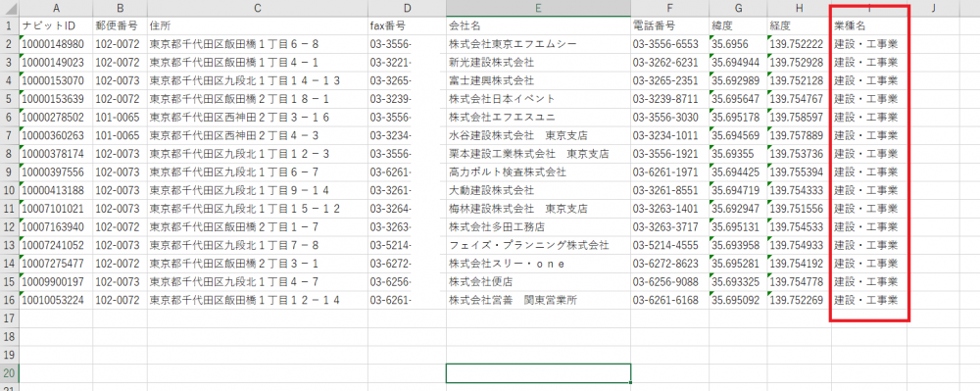
Task: Select company 新光建設株式会社
Action: 538,63
